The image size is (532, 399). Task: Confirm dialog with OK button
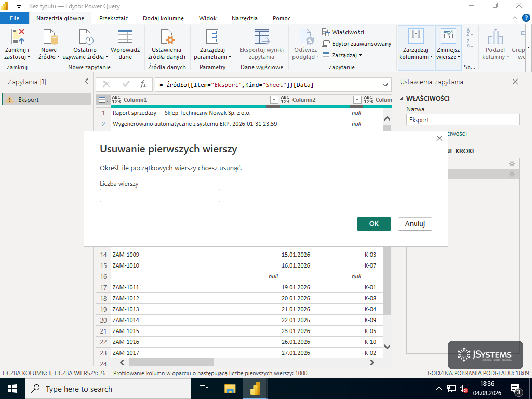(374, 223)
